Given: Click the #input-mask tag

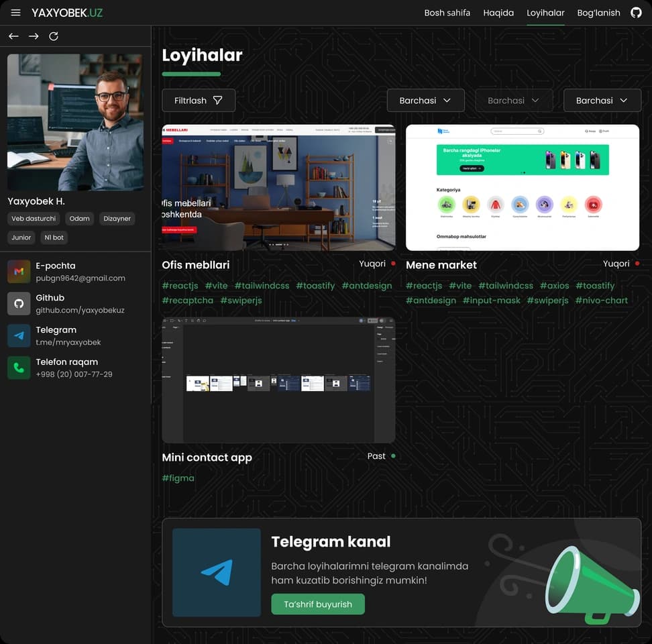Looking at the screenshot, I should pyautogui.click(x=492, y=300).
